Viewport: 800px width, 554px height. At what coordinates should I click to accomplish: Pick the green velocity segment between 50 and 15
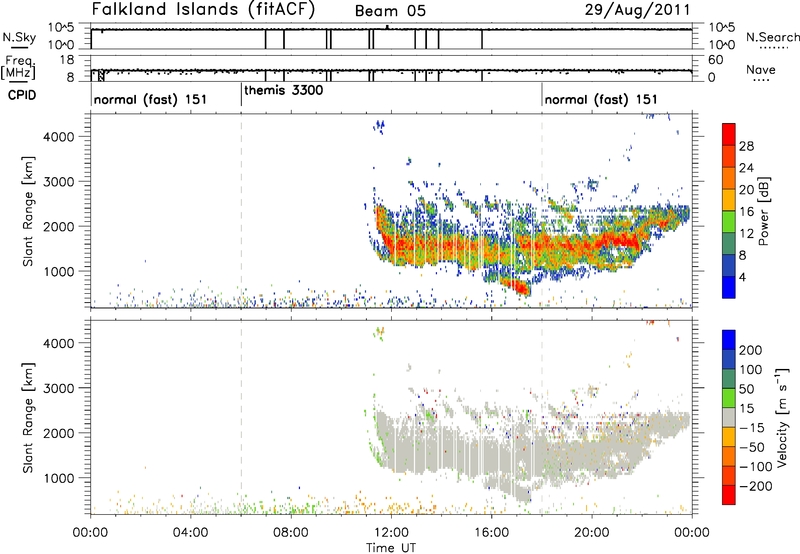(x=729, y=398)
